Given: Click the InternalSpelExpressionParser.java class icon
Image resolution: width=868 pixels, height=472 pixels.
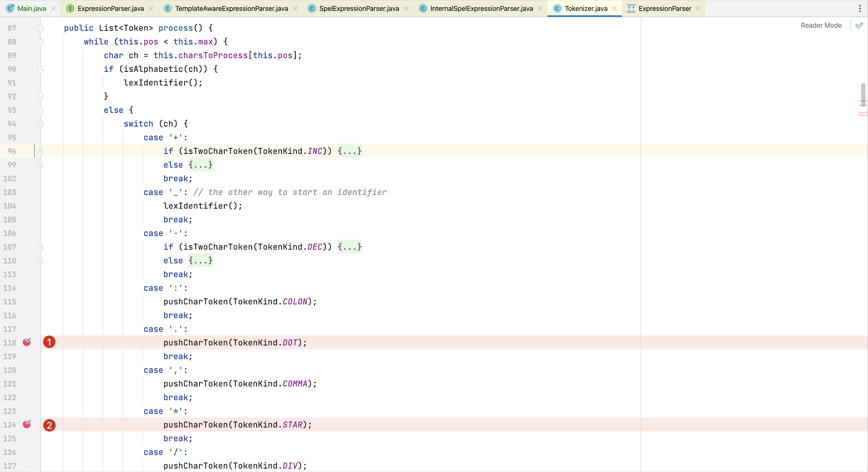Looking at the screenshot, I should click(x=423, y=8).
